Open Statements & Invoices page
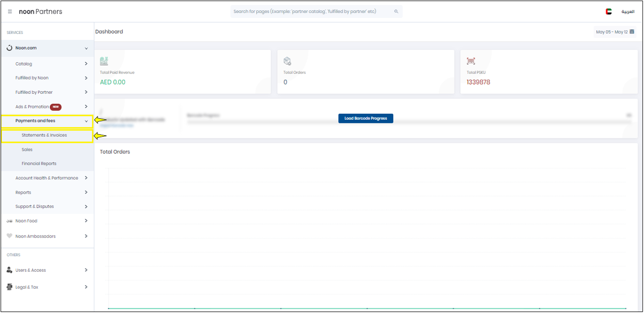This screenshot has width=644, height=313. click(x=44, y=135)
